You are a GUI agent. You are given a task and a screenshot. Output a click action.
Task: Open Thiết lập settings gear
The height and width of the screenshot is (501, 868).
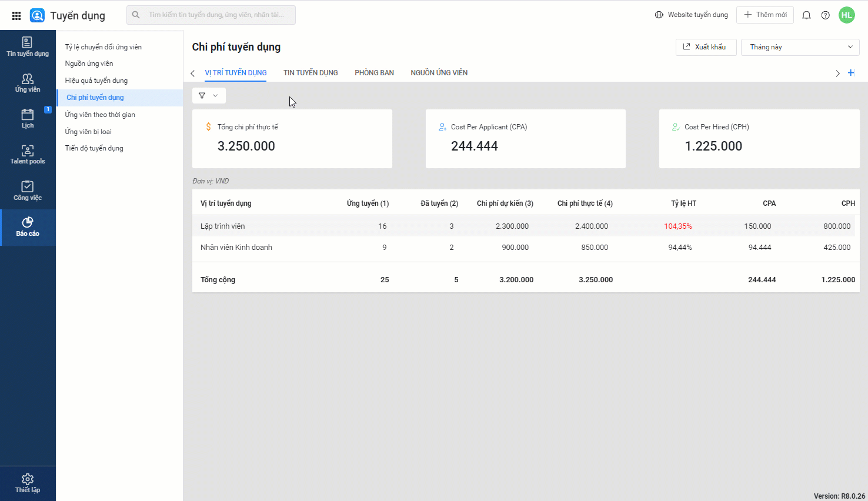coord(28,483)
